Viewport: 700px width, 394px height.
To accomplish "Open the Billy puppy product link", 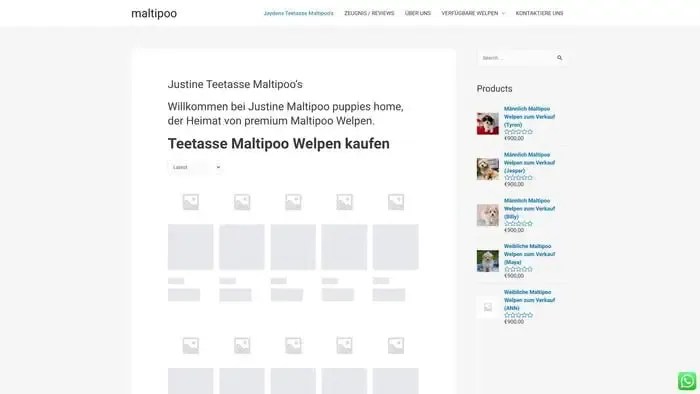I will point(529,209).
